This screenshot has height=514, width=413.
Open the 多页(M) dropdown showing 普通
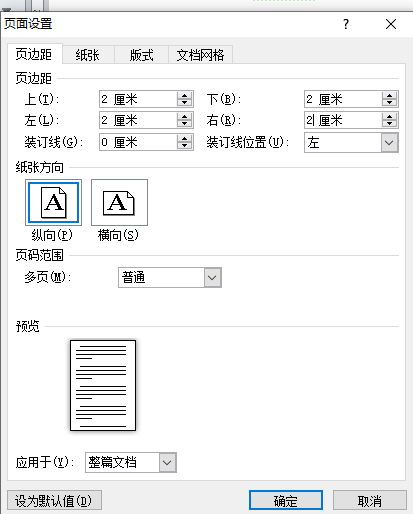tap(170, 277)
